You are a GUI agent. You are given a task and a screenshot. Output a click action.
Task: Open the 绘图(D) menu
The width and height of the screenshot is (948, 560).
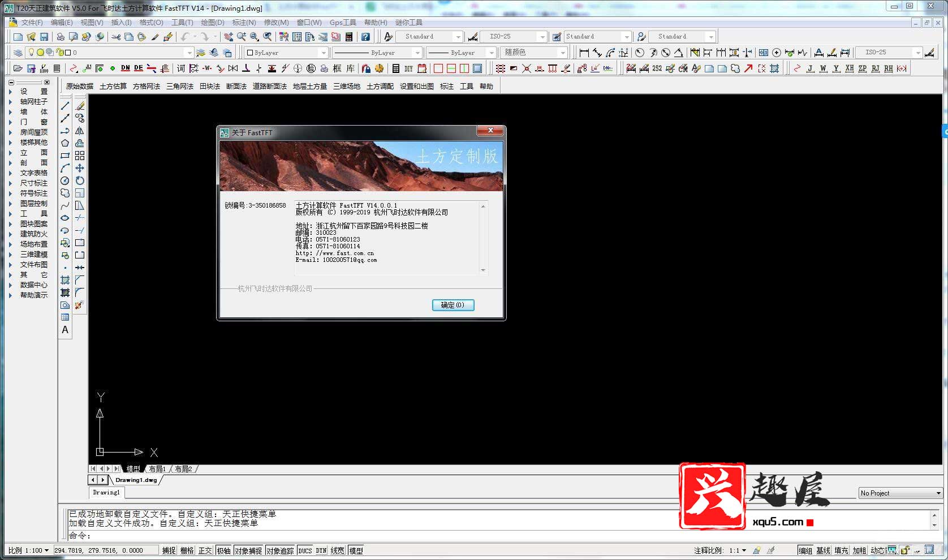point(213,23)
